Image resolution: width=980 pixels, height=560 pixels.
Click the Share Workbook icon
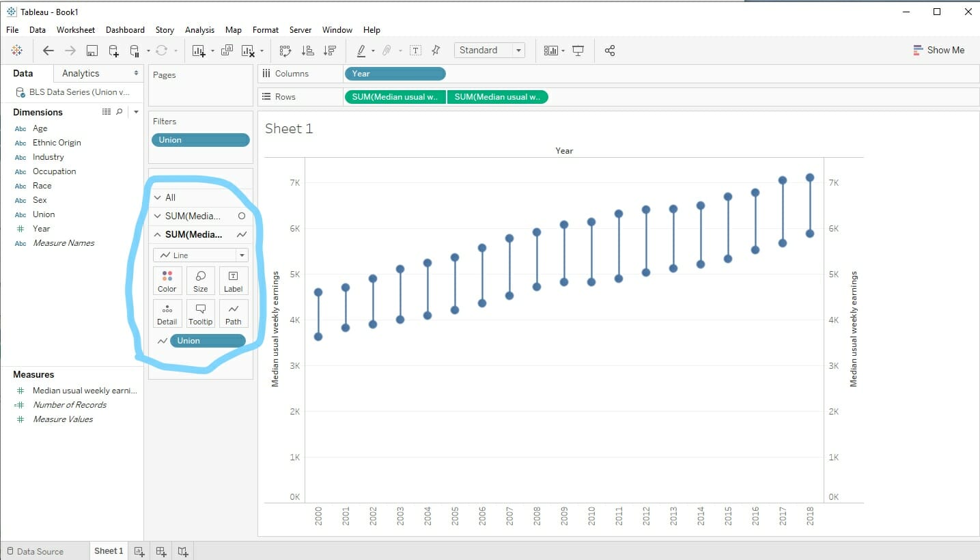click(610, 51)
